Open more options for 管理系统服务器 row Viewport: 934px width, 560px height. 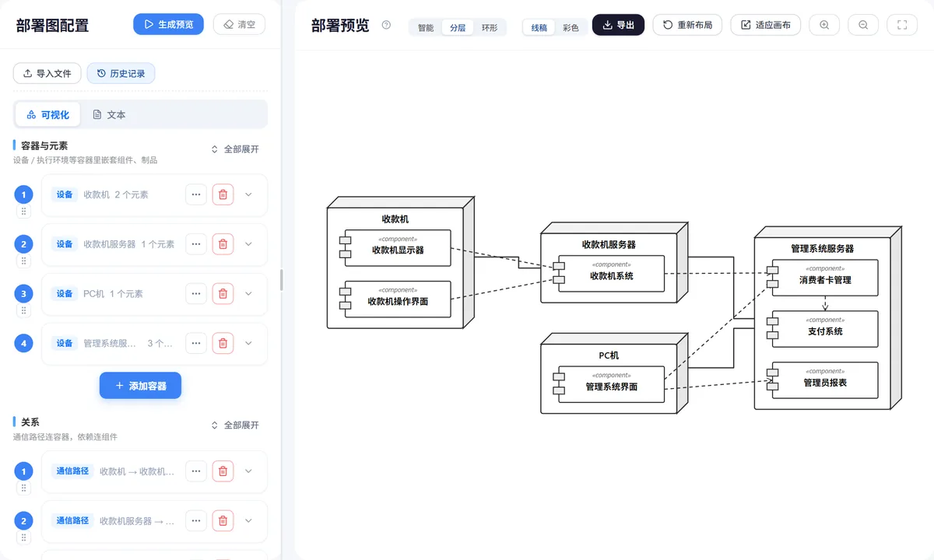pyautogui.click(x=196, y=343)
